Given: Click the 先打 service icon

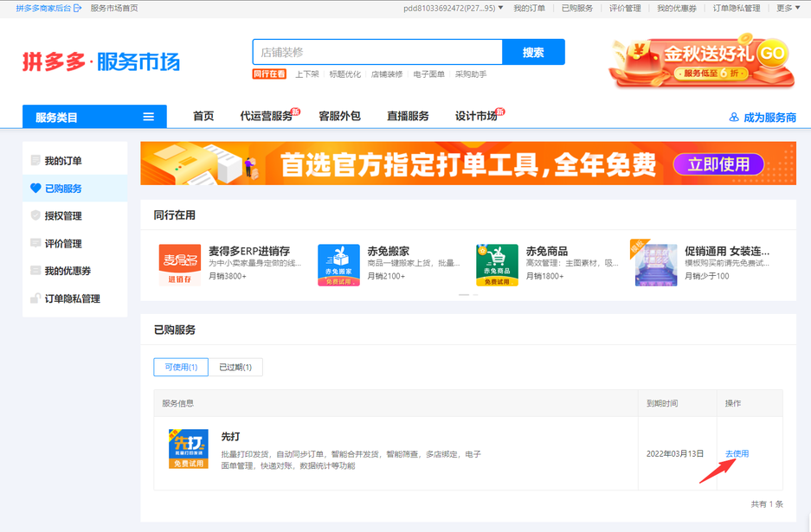Looking at the screenshot, I should pos(188,449).
